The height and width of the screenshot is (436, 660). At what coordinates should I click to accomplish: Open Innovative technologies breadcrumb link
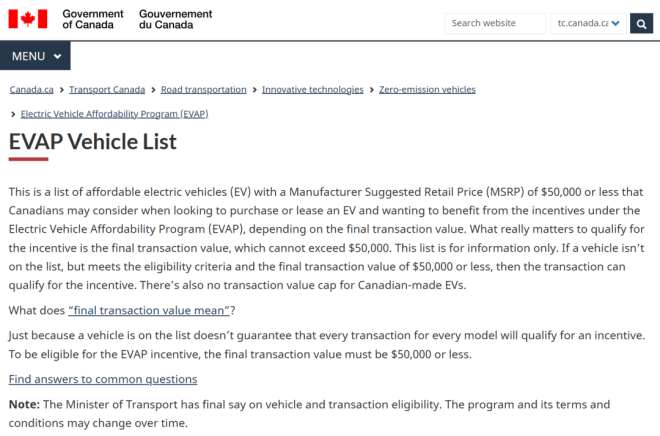tap(313, 90)
